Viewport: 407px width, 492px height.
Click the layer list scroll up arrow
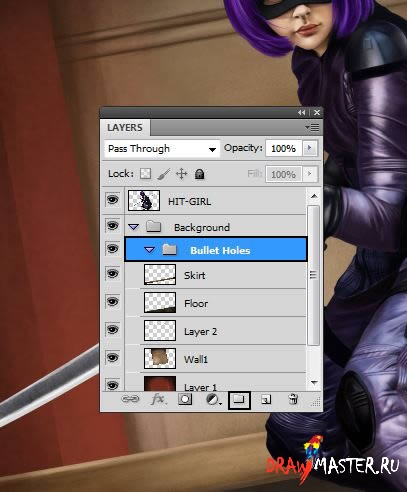314,196
